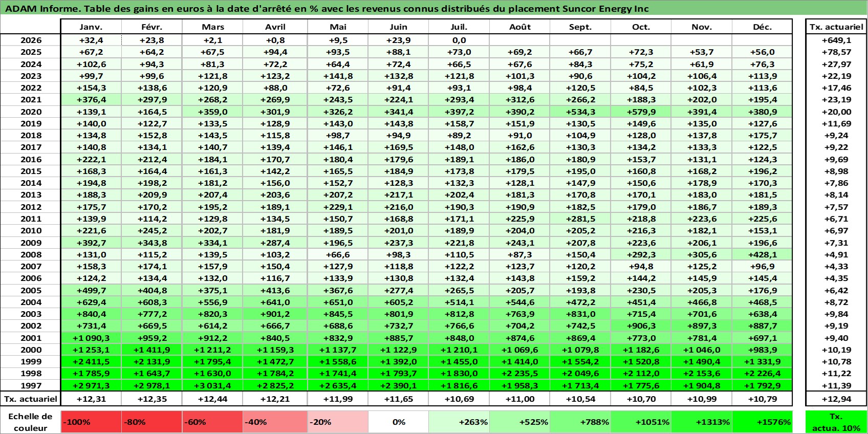Click the +1313% color scale swatch
The image size is (868, 434).
click(x=702, y=422)
